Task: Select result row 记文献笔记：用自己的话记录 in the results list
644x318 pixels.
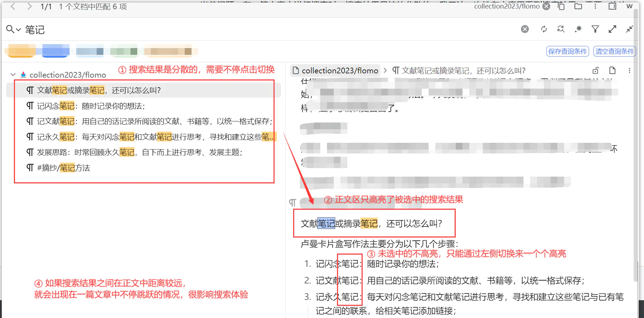Action: tap(143, 121)
